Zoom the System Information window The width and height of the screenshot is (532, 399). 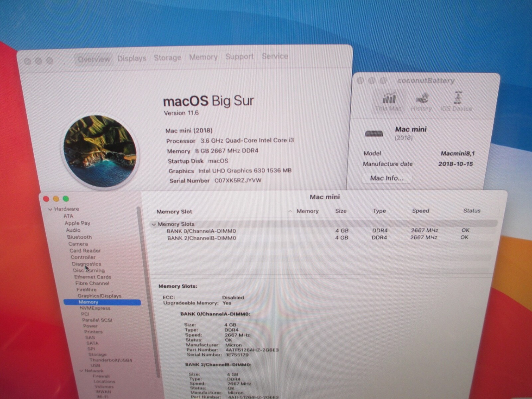66,199
